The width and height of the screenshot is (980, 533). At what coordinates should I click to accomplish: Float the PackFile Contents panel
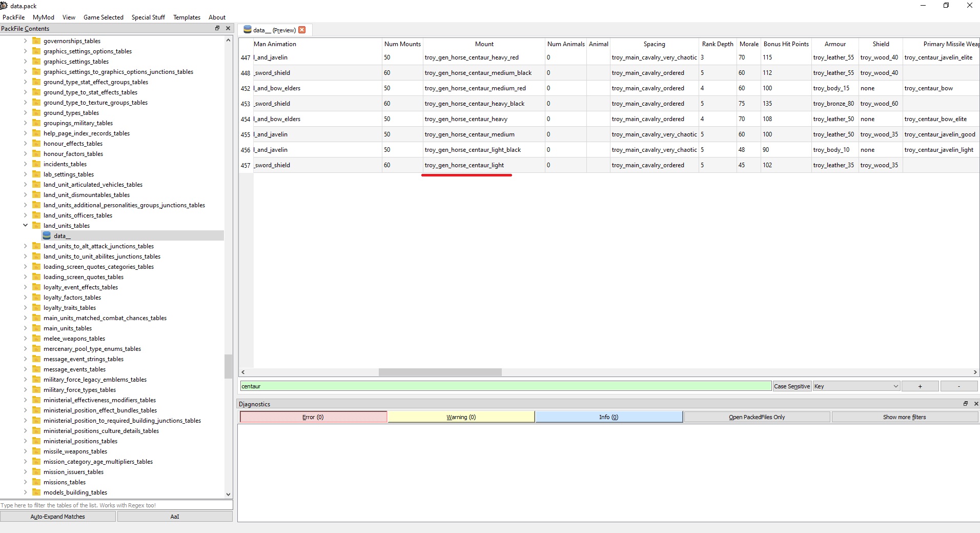click(217, 28)
